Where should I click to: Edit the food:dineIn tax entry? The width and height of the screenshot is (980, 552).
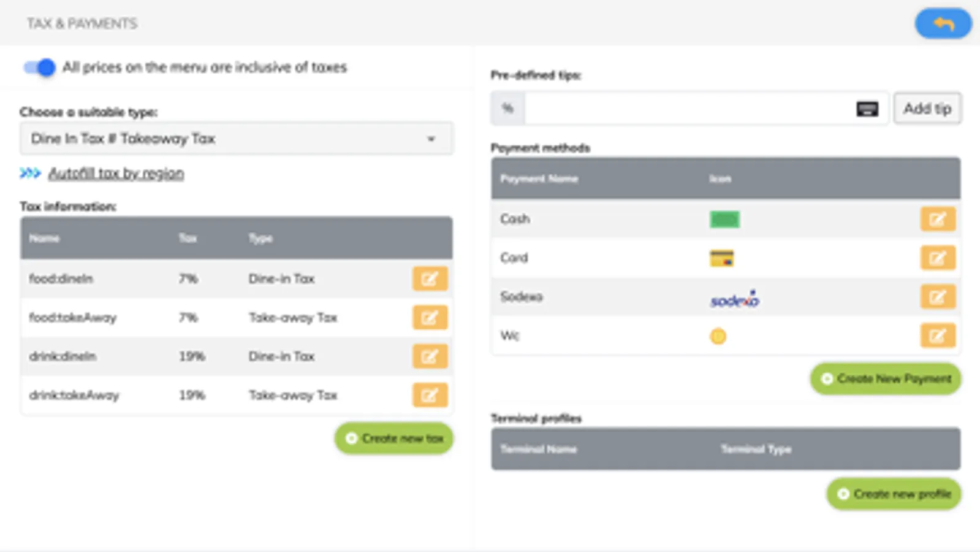pyautogui.click(x=430, y=278)
